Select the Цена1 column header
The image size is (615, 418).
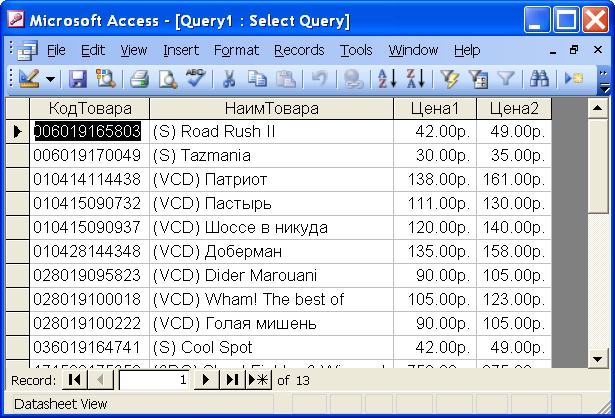pyautogui.click(x=435, y=109)
